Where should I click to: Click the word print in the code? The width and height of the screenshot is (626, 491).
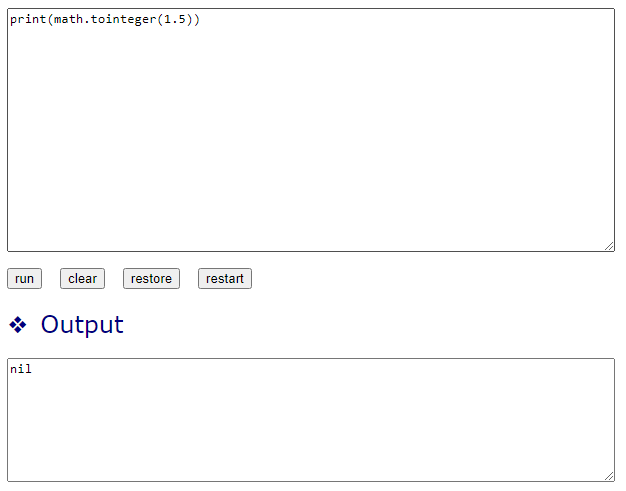click(28, 20)
